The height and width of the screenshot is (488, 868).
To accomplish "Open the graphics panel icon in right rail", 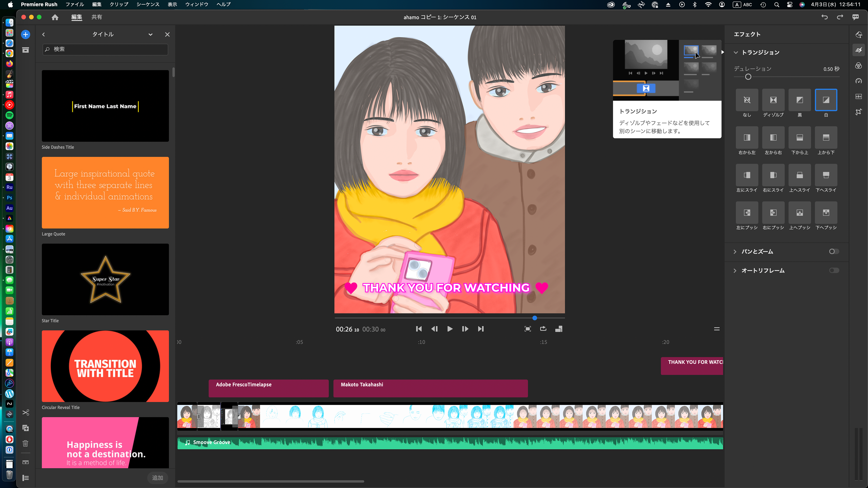I will tap(859, 35).
